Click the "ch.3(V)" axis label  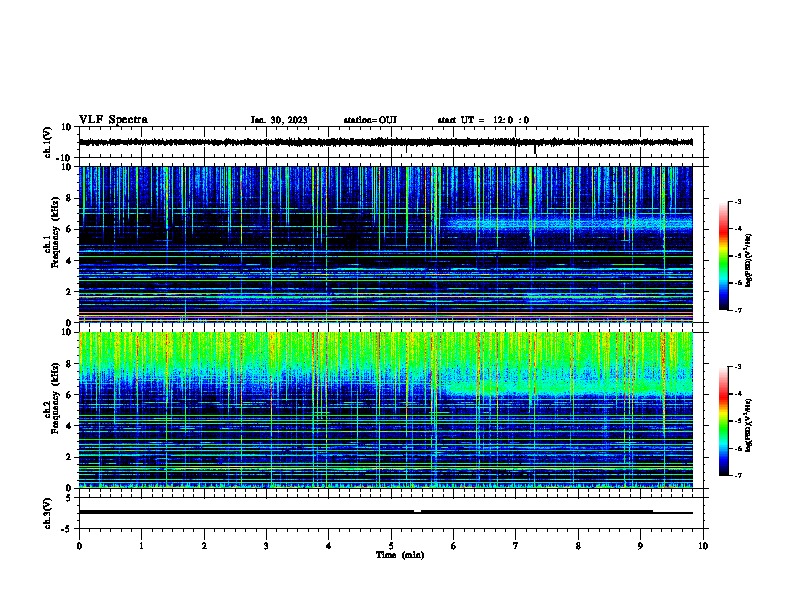pos(48,514)
